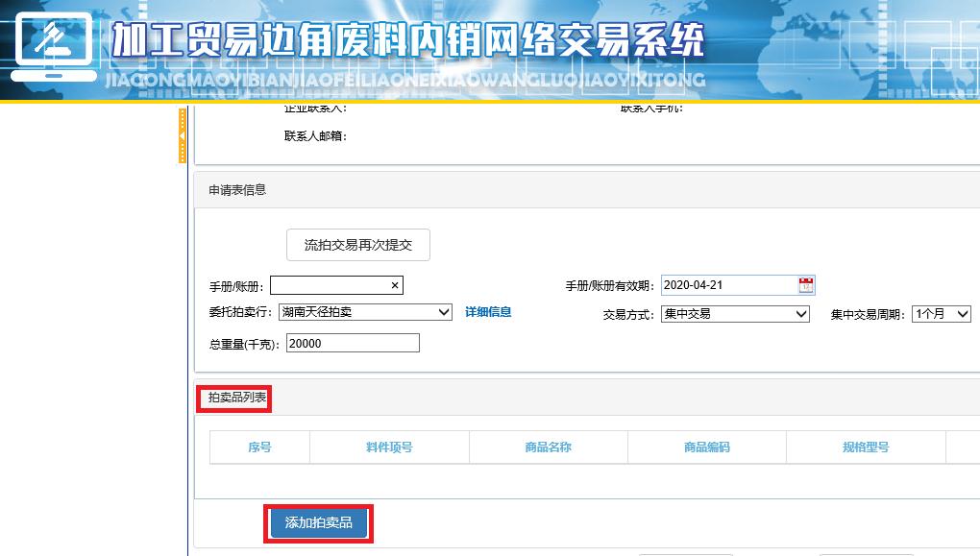Click 料件项号 column header

[x=389, y=447]
